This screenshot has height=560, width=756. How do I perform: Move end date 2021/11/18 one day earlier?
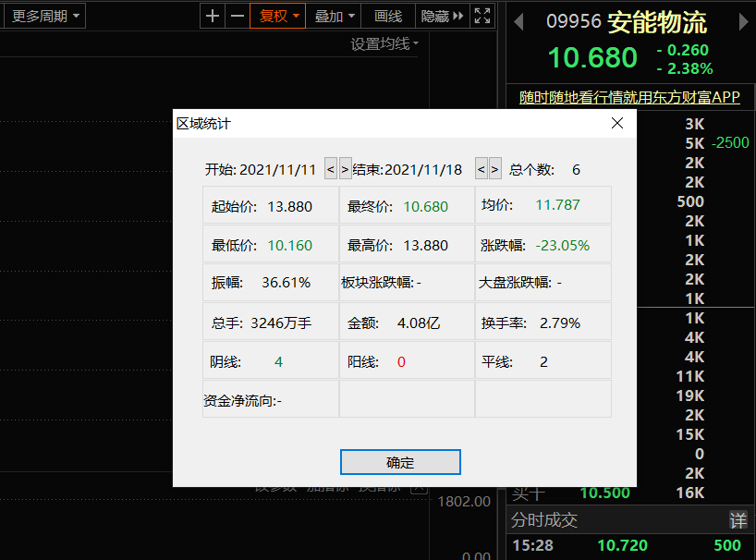tap(482, 169)
